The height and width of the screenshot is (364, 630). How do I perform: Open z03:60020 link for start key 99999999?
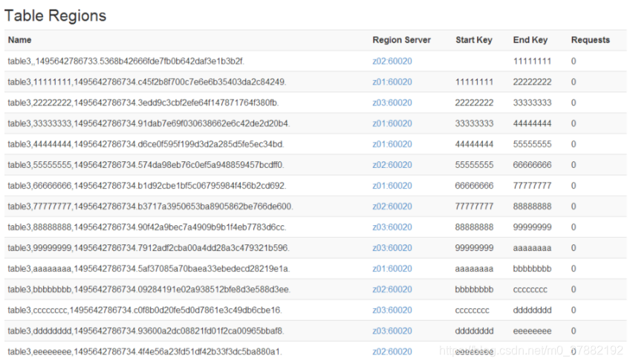[392, 248]
